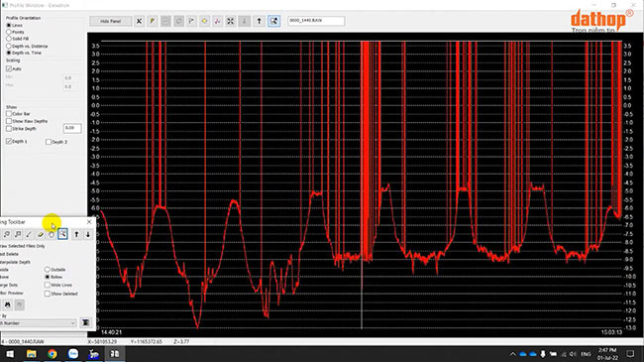Image resolution: width=644 pixels, height=362 pixels.
Task: Click the yellow circle icon in the top toolbar
Action: [x=204, y=21]
